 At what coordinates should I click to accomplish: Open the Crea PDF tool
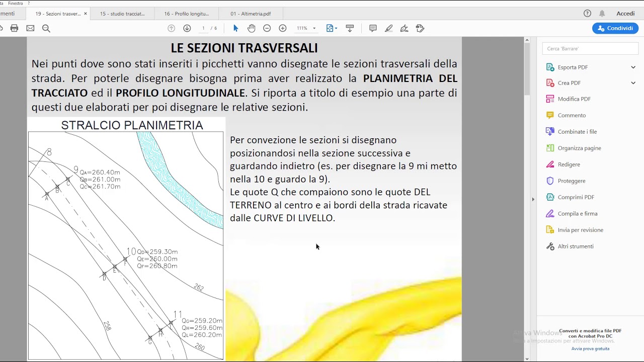pos(569,83)
